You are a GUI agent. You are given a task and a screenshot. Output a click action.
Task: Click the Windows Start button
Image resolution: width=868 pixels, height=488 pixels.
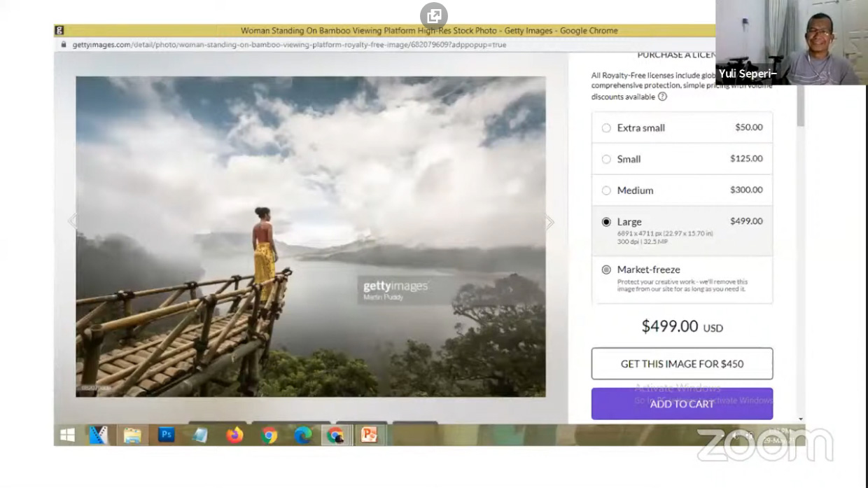point(68,435)
